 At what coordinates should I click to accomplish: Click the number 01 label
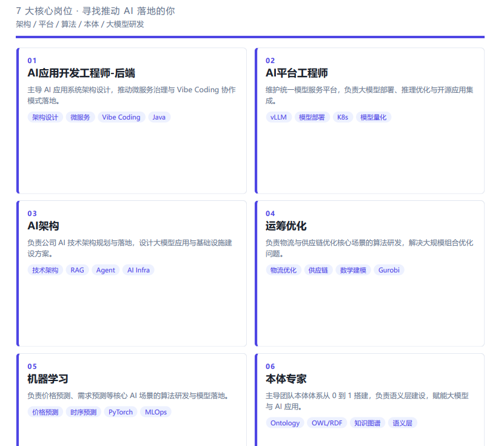[32, 61]
